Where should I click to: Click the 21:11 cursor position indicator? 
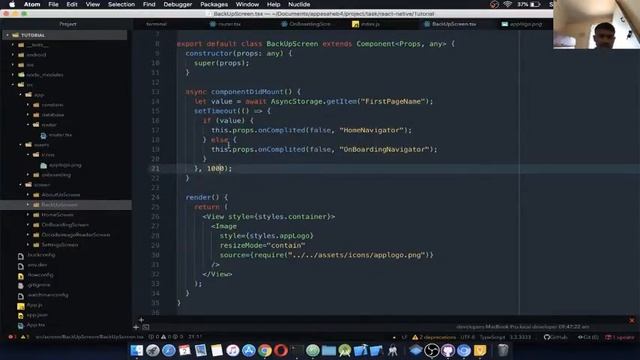coord(196,337)
